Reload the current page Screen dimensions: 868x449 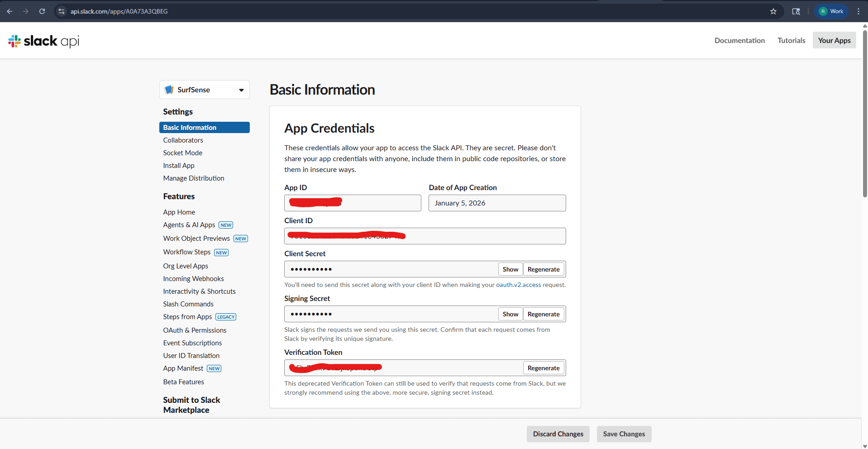coord(42,11)
